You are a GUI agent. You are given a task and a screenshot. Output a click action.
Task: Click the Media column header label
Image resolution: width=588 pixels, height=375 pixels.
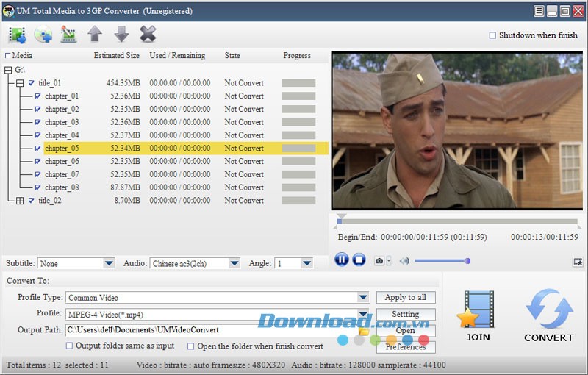point(22,55)
